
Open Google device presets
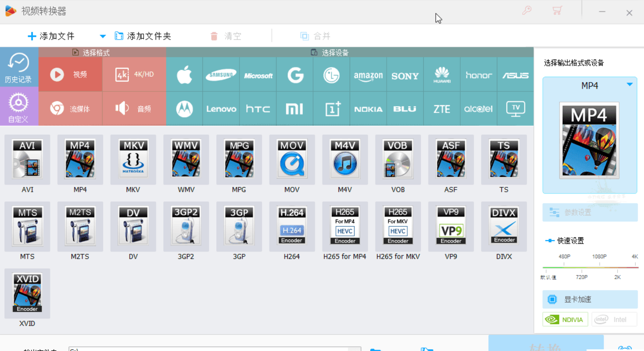pos(295,74)
